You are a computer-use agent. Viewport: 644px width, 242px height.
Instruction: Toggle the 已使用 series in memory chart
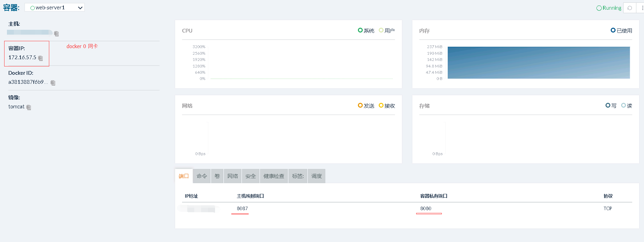click(x=621, y=30)
